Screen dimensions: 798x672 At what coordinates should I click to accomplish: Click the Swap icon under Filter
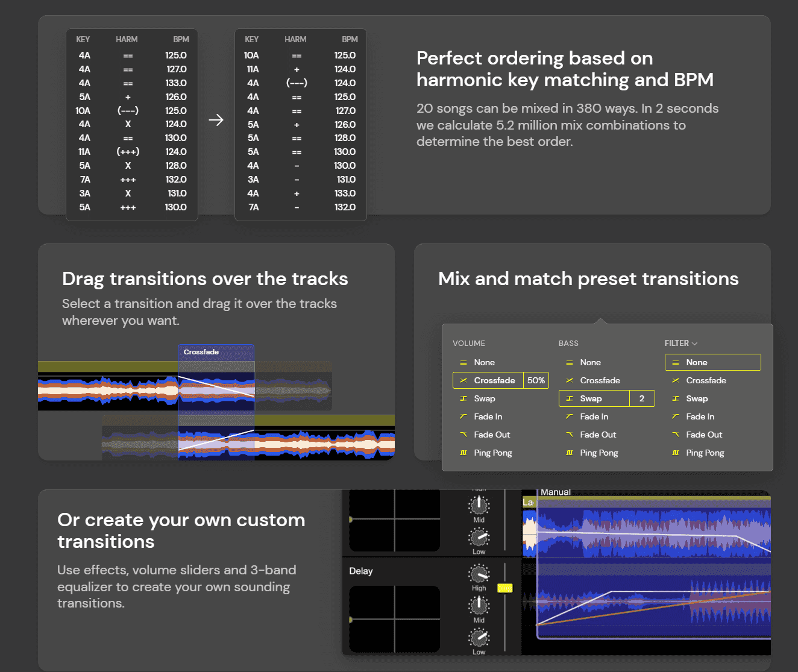676,398
